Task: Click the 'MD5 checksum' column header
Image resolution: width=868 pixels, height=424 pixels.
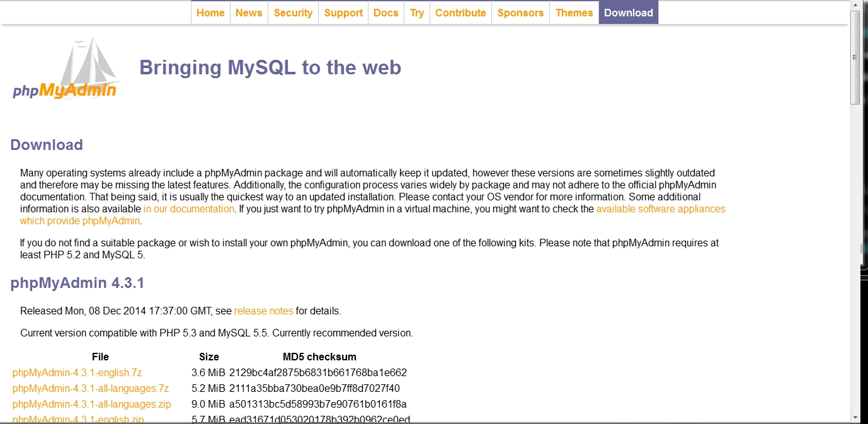Action: coord(319,357)
